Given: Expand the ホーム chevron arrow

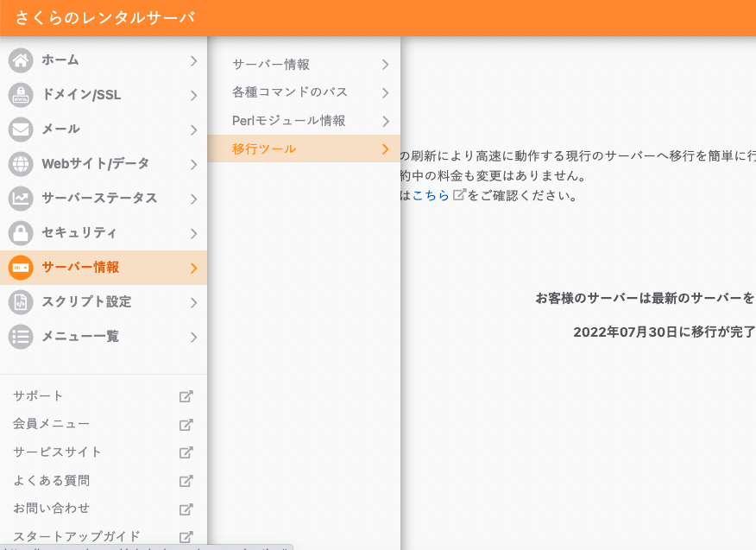Looking at the screenshot, I should click(193, 60).
